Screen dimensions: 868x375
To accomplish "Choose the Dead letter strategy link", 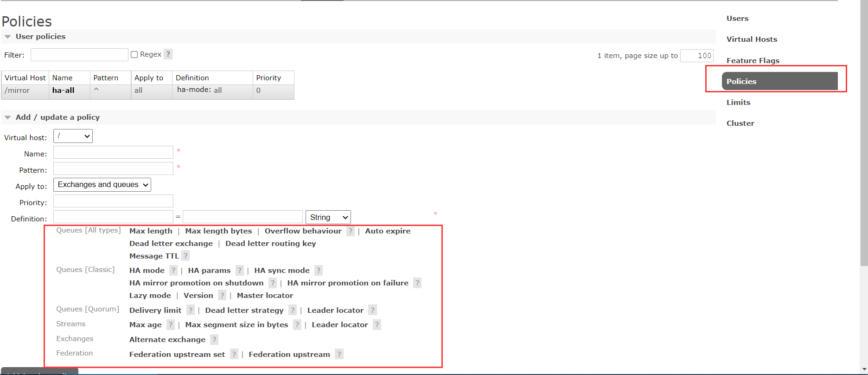I will 244,310.
